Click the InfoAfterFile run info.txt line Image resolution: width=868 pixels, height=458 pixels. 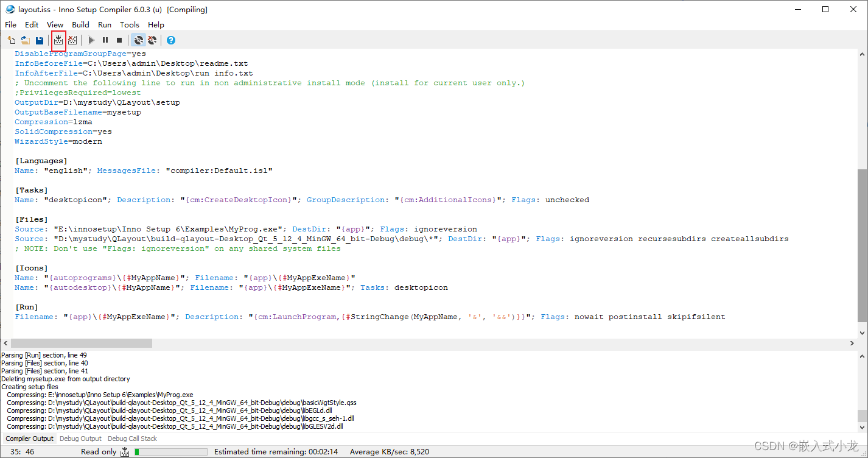[134, 73]
